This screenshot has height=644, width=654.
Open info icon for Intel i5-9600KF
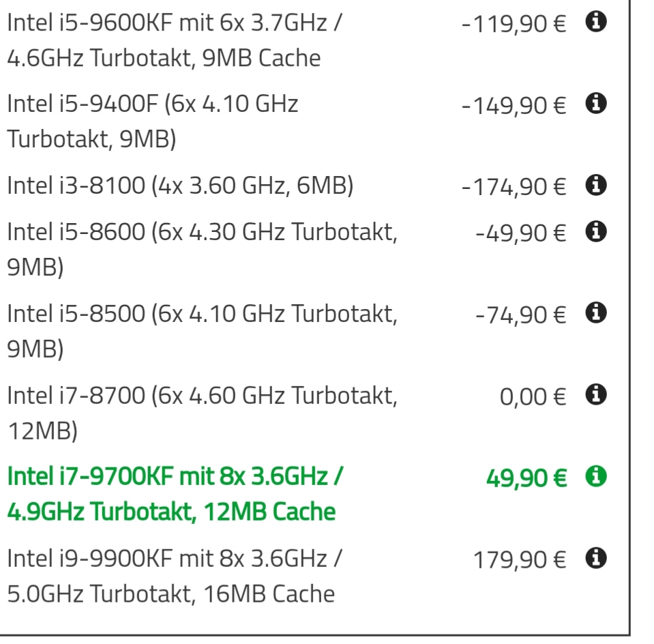point(597,23)
